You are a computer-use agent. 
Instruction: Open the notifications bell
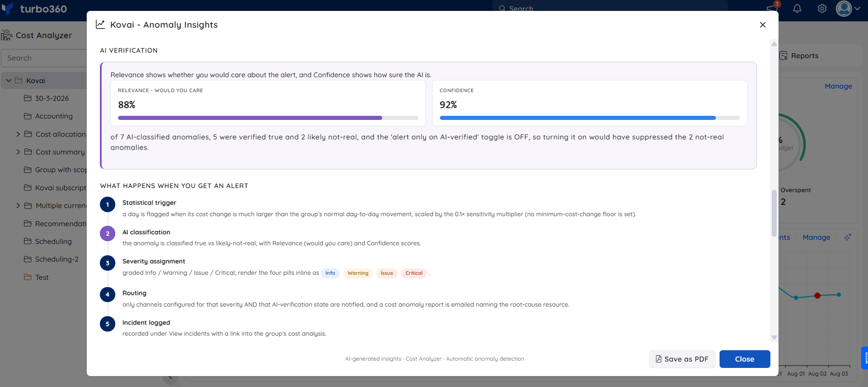797,8
